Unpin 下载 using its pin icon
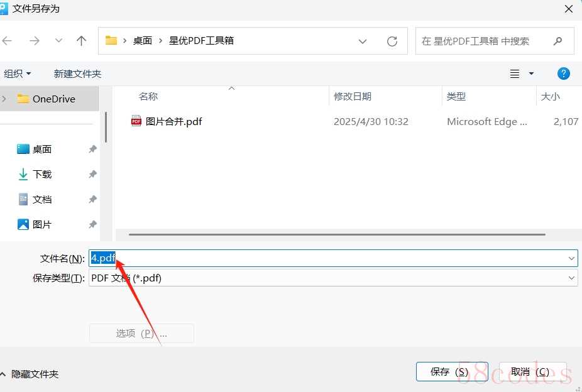 [92, 174]
